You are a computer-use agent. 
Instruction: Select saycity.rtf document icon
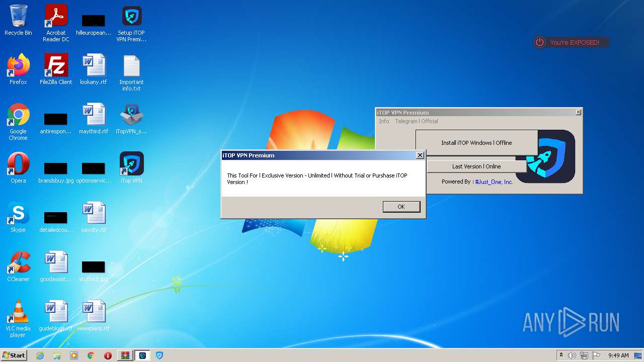(94, 217)
